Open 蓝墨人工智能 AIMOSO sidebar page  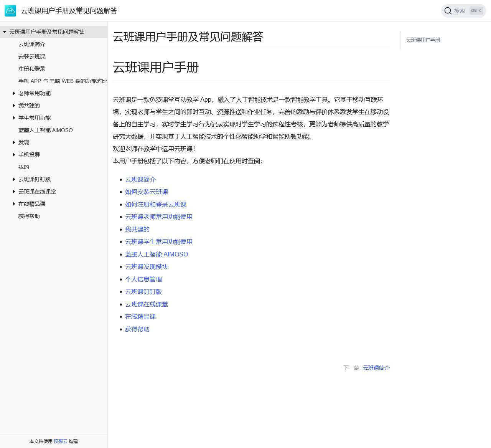46,130
